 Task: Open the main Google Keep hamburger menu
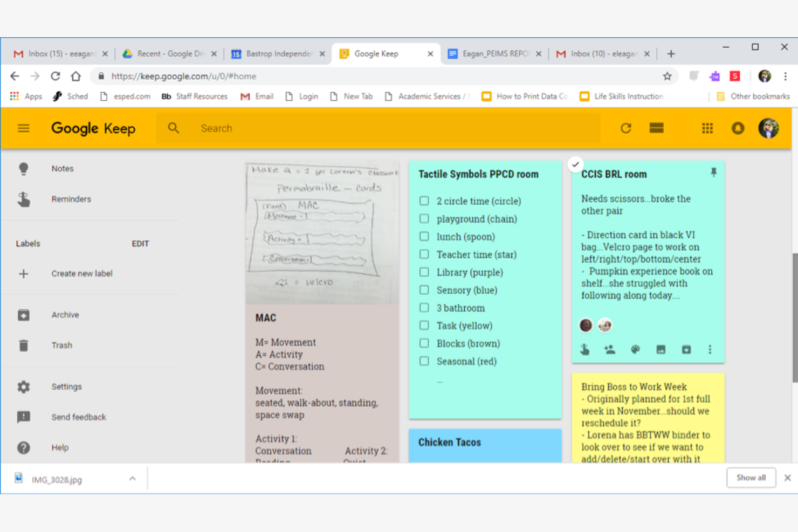(x=24, y=128)
